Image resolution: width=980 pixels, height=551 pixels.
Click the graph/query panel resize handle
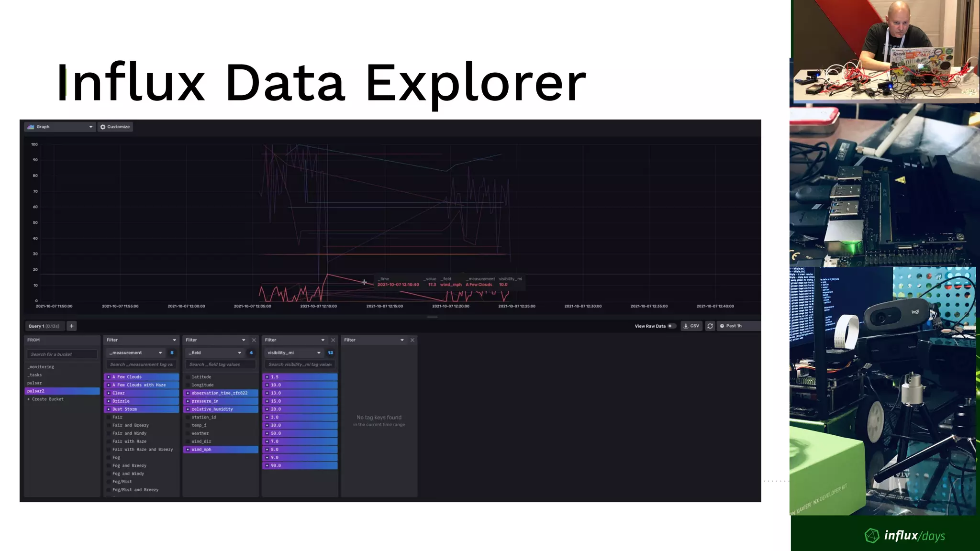point(432,317)
